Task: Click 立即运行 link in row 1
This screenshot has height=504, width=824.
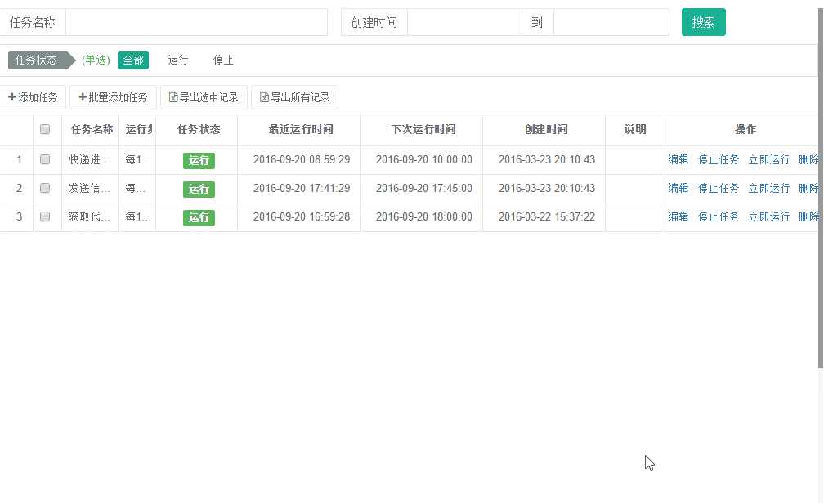Action: click(x=768, y=159)
